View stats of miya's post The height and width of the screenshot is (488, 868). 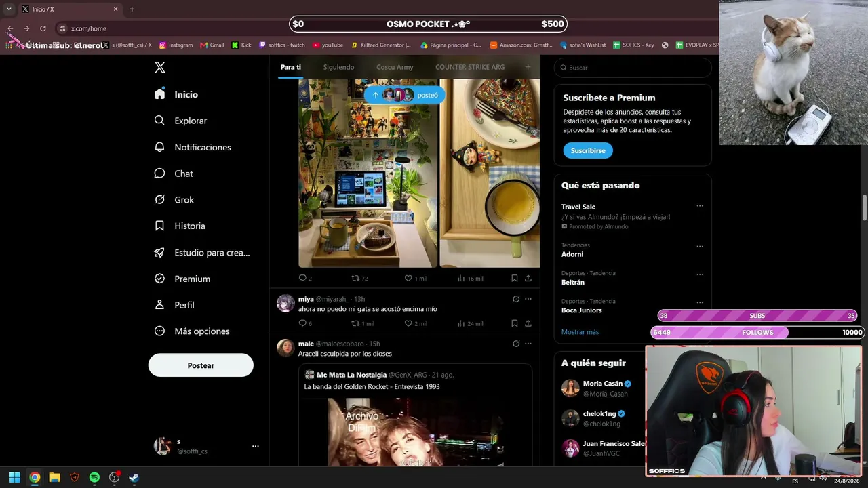(x=471, y=323)
